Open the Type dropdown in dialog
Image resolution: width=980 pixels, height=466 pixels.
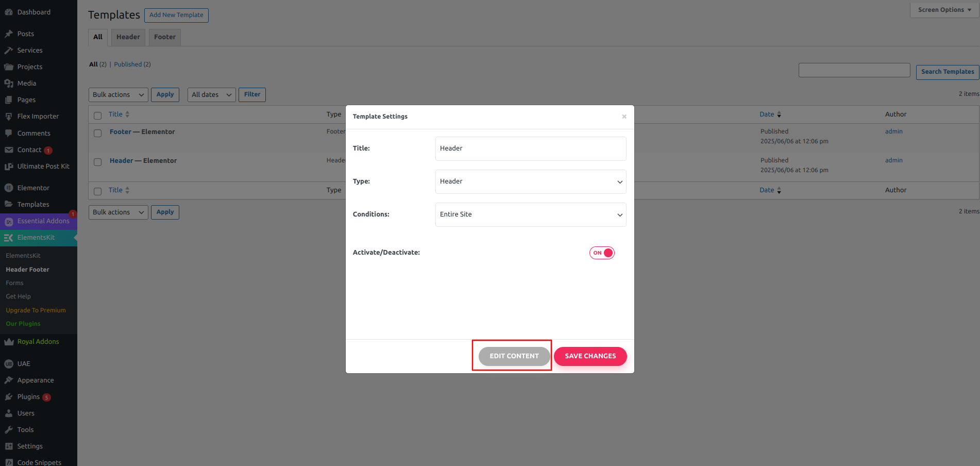pos(530,181)
